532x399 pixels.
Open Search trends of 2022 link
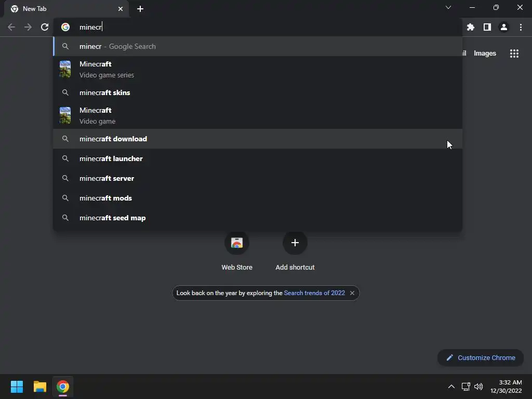pos(314,293)
